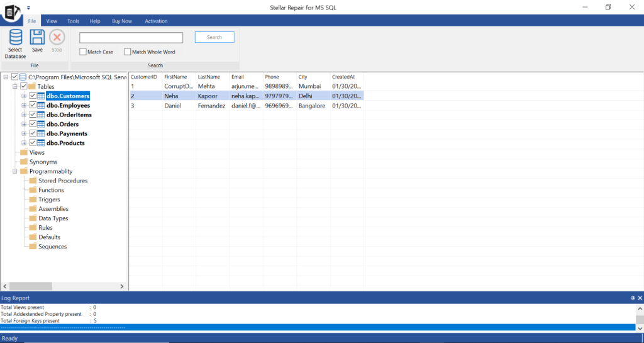Expand the dbo.OrderItems node
Screen dimensions: 644x343
(24, 115)
